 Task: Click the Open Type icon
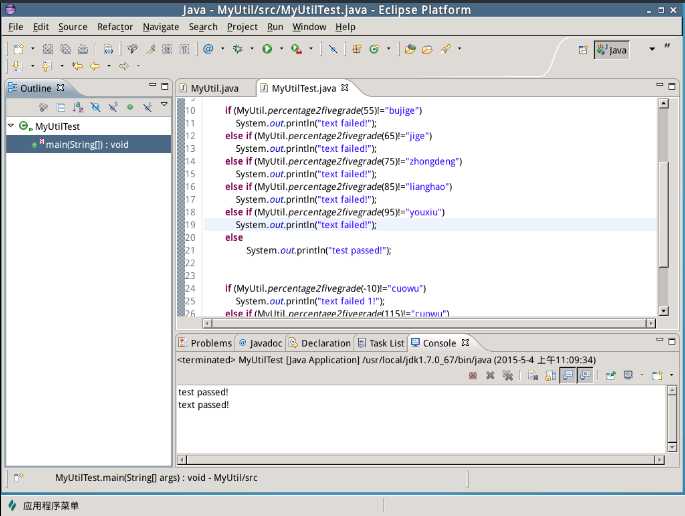(410, 49)
